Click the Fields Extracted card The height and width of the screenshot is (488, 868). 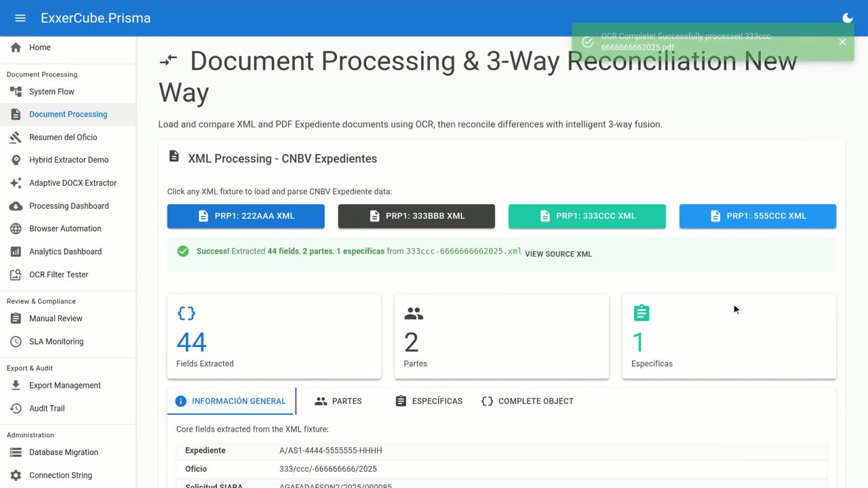tap(274, 336)
